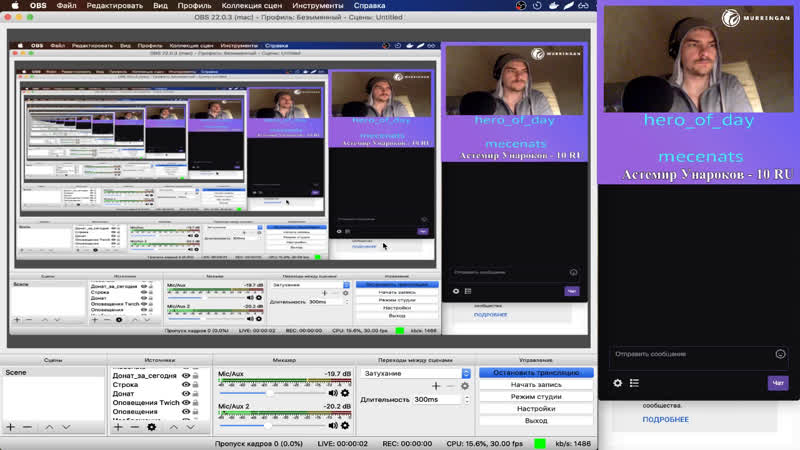Add a new source with plus icon

tap(118, 427)
